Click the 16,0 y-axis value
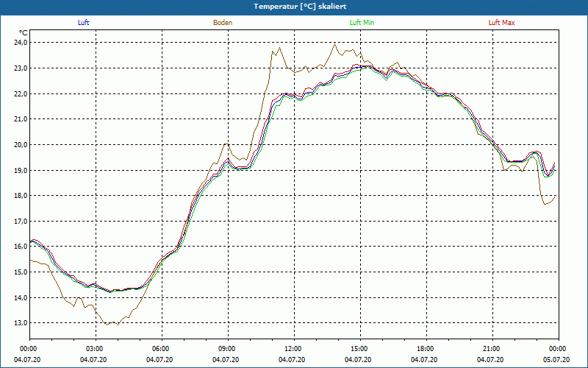588x368 pixels. click(21, 247)
